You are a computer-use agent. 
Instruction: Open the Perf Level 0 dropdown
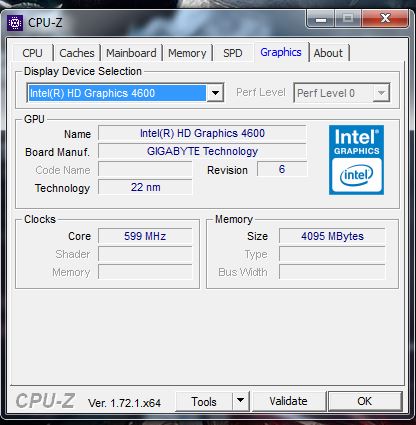coord(342,93)
